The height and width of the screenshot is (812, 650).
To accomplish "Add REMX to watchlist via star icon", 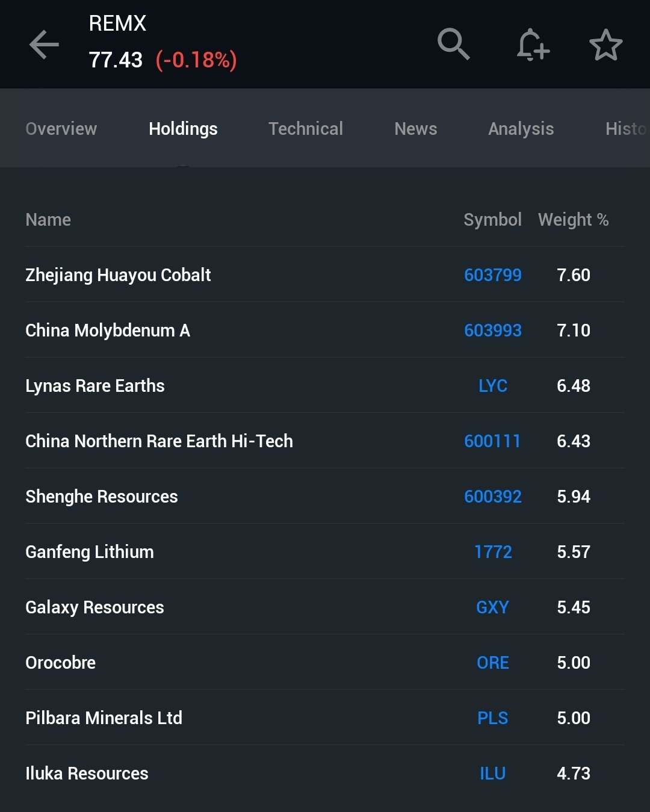I will [605, 45].
